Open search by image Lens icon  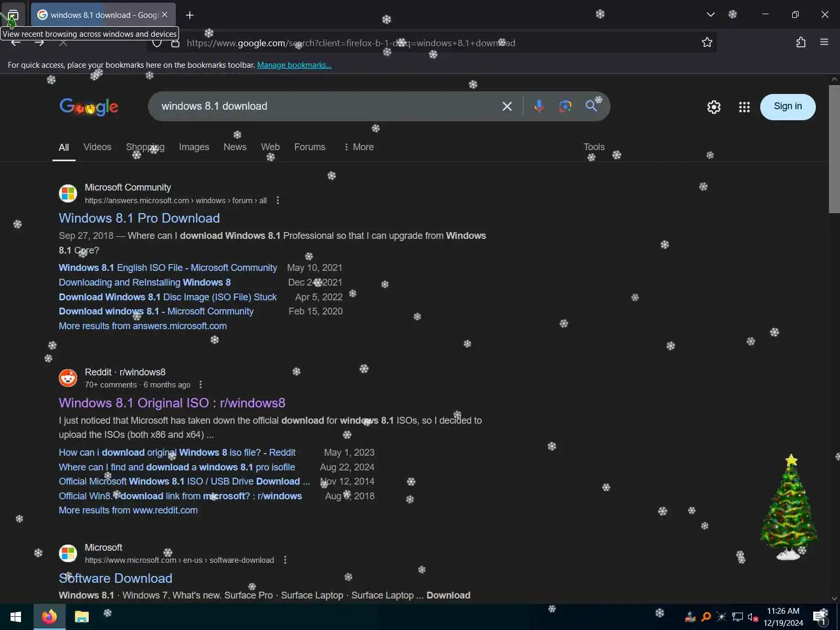565,106
